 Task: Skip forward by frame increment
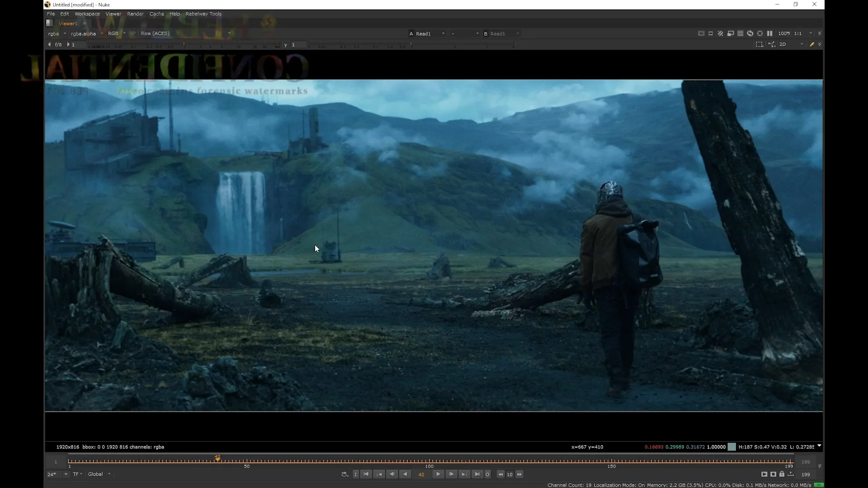point(519,474)
